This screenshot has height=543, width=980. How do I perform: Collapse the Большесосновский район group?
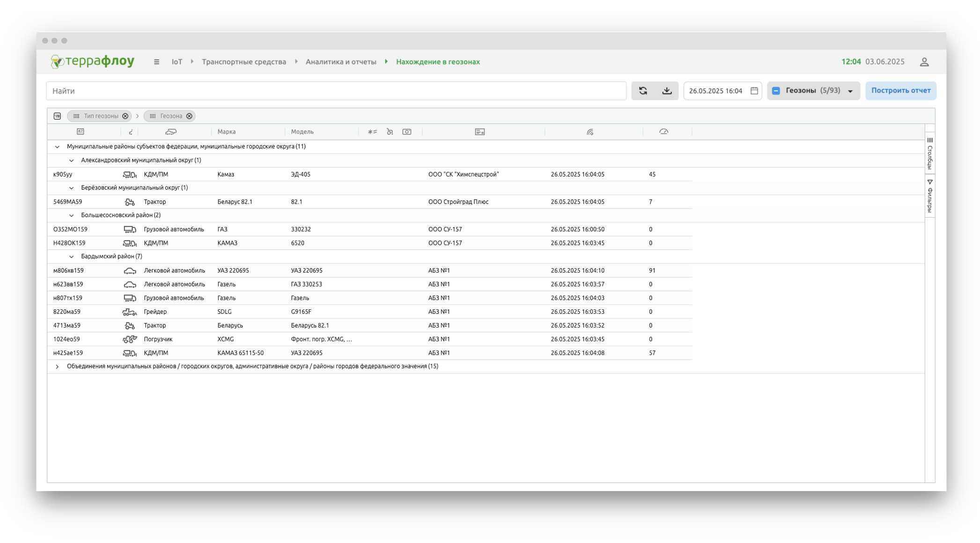tap(71, 216)
